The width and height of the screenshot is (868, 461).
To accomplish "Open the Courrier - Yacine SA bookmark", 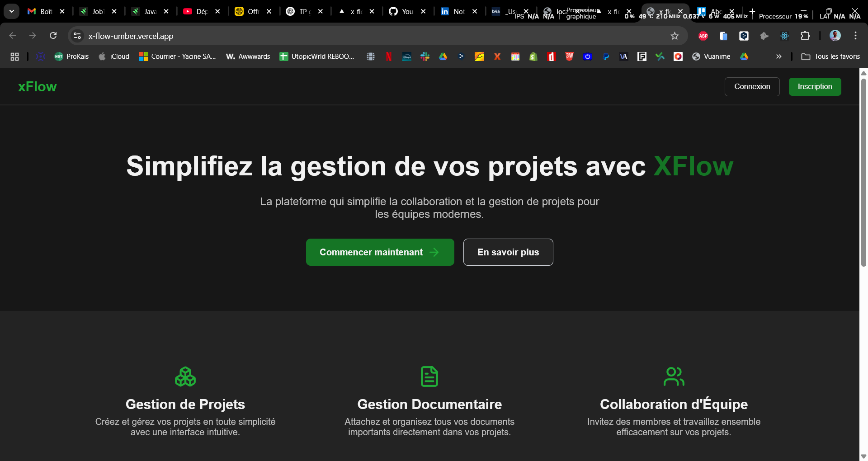I will pyautogui.click(x=178, y=56).
